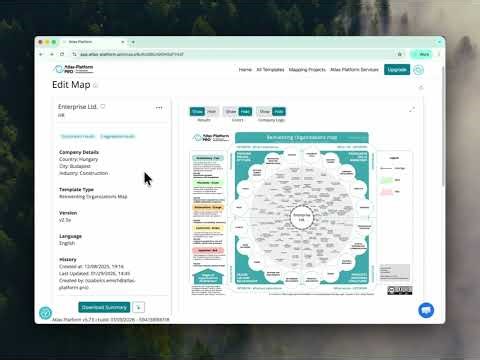Click the Industry: Construction text

pyautogui.click(x=83, y=173)
